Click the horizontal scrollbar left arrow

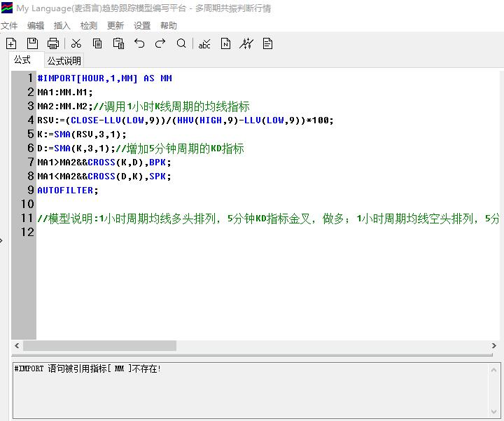pos(17,345)
